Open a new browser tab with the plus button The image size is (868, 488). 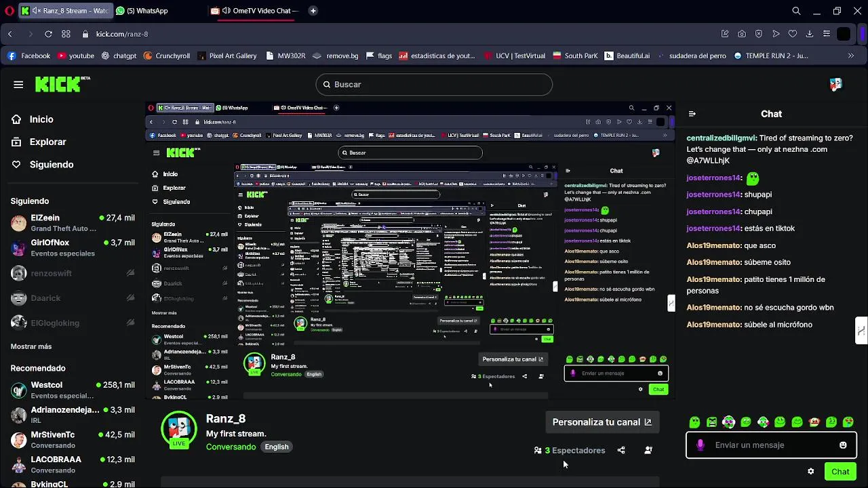(313, 11)
